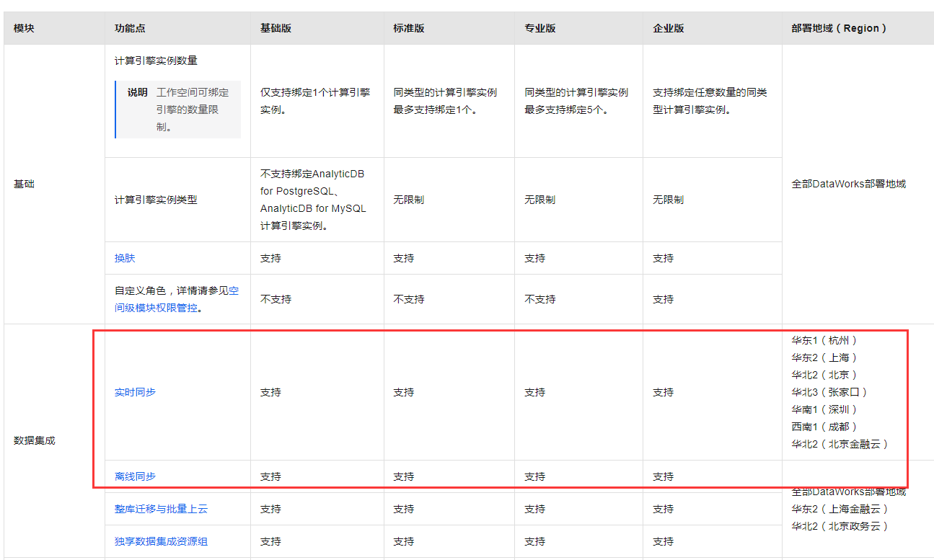Click 西南1（成都）region text
The height and width of the screenshot is (560, 934).
tap(824, 427)
